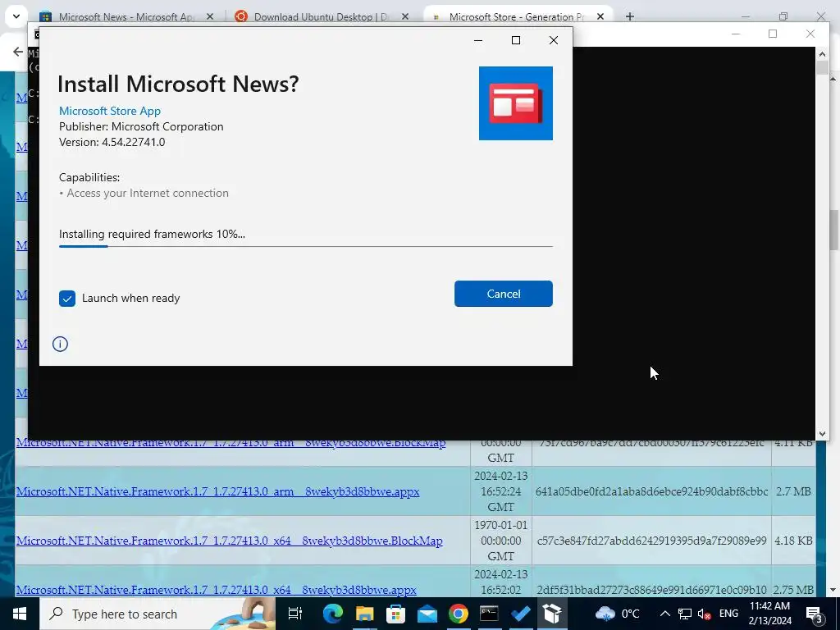Maximize the Command Prompt window
Image resolution: width=840 pixels, height=630 pixels.
tap(773, 34)
